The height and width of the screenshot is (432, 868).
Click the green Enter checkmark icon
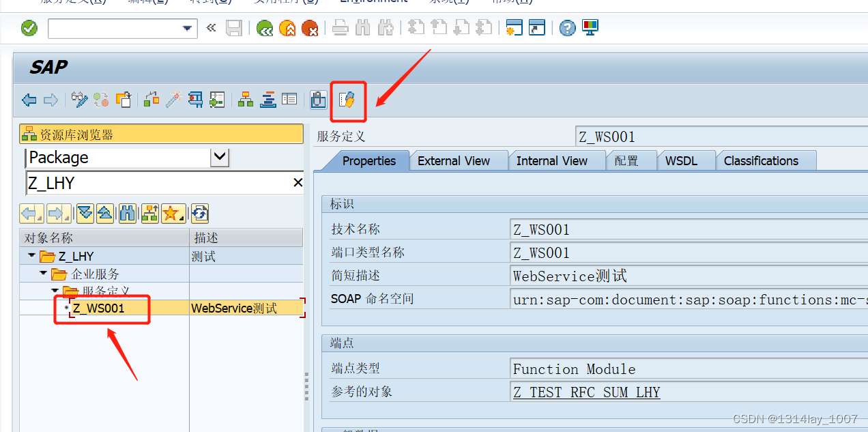[29, 28]
